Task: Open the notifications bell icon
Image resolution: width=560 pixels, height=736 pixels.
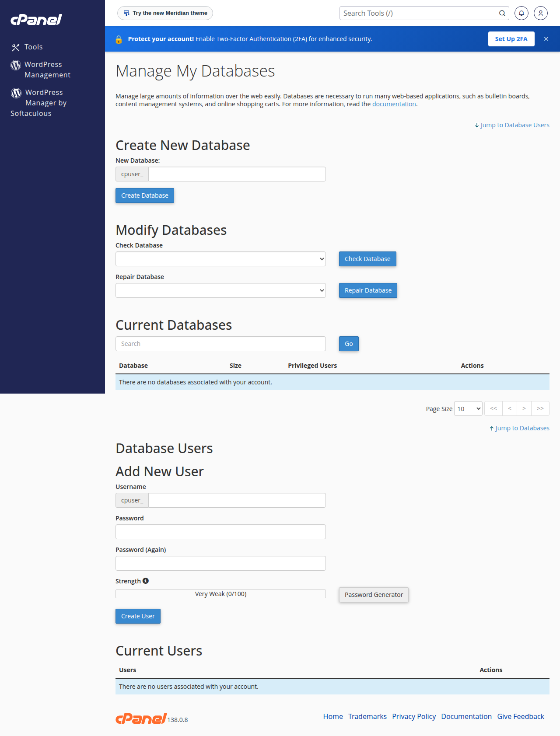Action: (521, 13)
